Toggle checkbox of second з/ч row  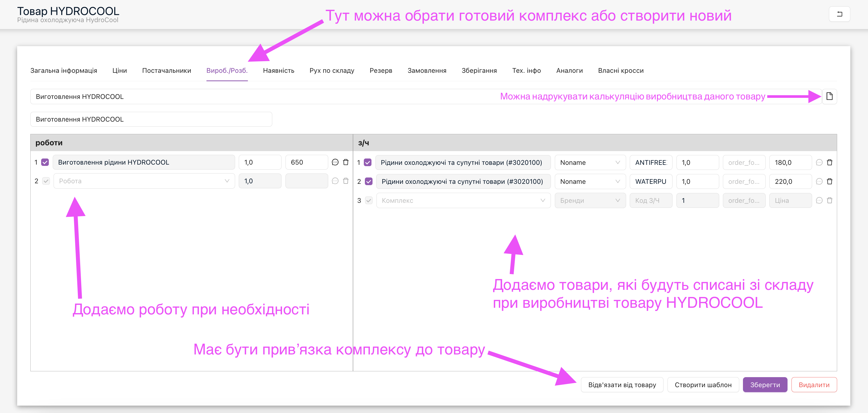(369, 181)
